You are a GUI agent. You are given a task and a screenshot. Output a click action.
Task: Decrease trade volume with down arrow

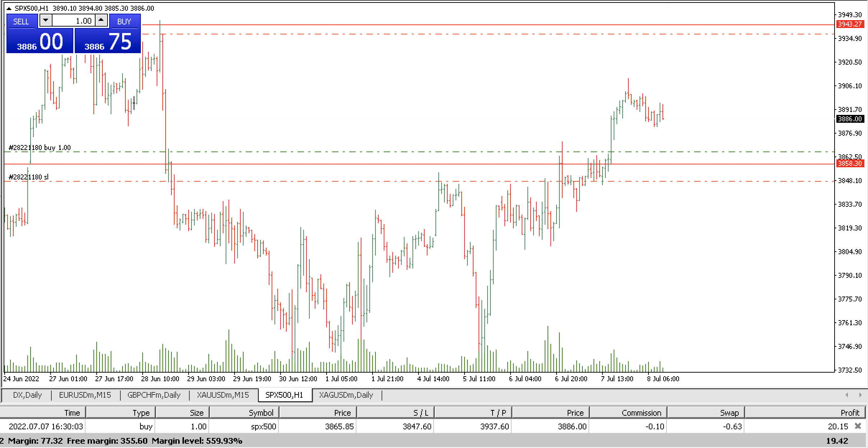pyautogui.click(x=45, y=20)
